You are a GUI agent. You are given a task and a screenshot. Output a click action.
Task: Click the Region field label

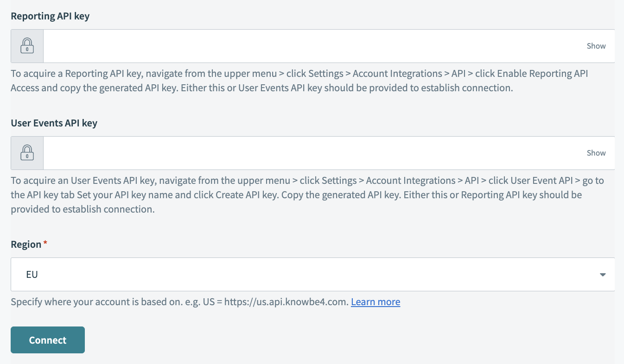(26, 245)
